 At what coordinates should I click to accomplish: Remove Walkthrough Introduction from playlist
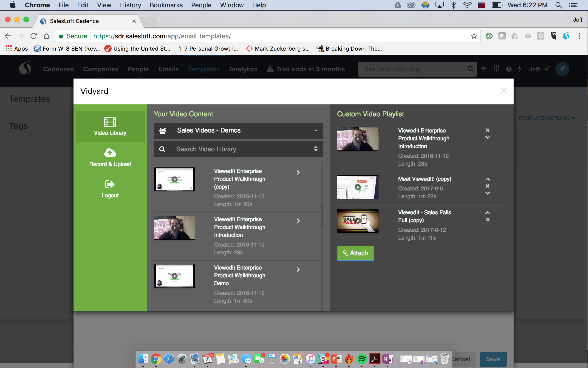click(x=487, y=130)
